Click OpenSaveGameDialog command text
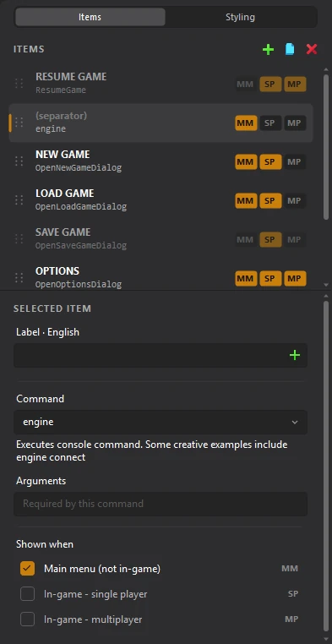Image resolution: width=332 pixels, height=644 pixels. tap(81, 246)
